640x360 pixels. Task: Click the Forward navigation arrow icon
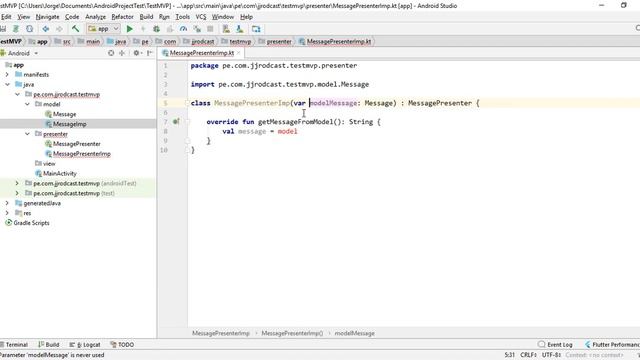(59, 29)
